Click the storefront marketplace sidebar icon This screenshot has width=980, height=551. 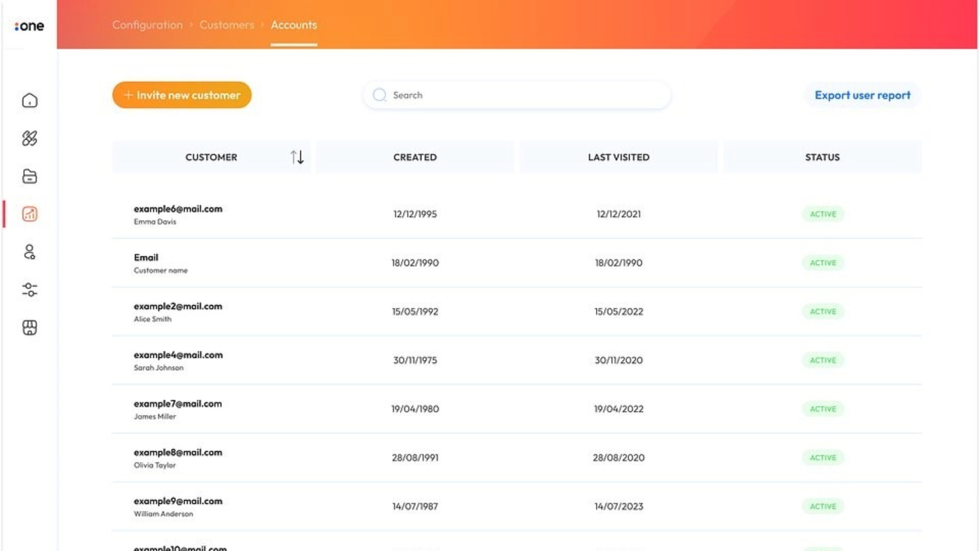click(29, 329)
